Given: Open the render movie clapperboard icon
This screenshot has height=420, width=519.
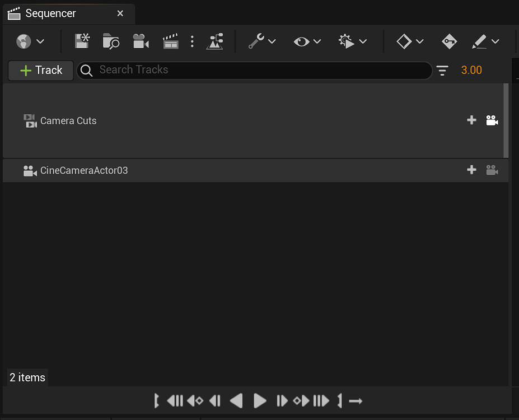Looking at the screenshot, I should point(170,41).
